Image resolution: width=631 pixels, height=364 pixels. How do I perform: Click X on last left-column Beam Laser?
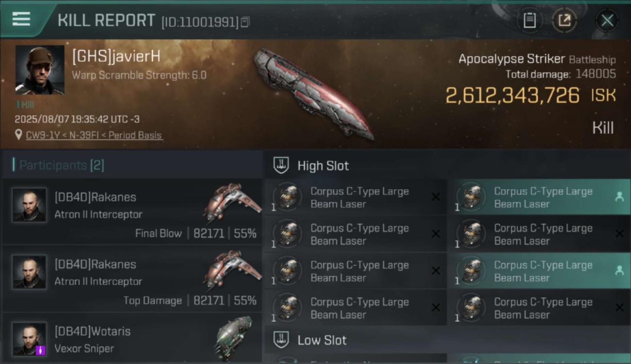[436, 308]
